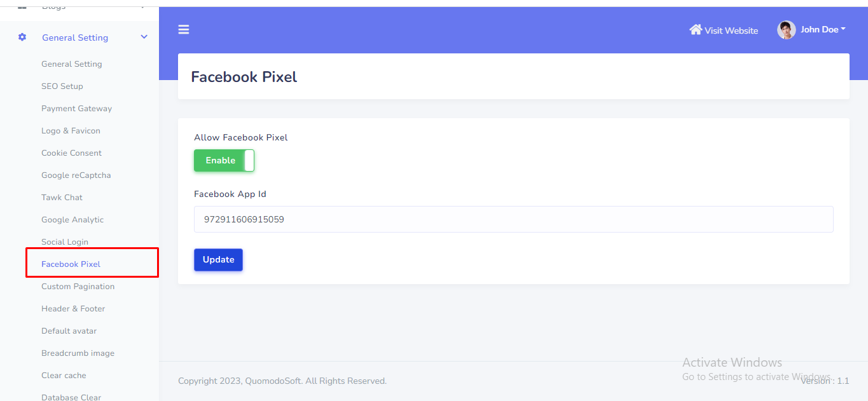
Task: Collapse the General Setting chevron
Action: pyautogui.click(x=144, y=37)
